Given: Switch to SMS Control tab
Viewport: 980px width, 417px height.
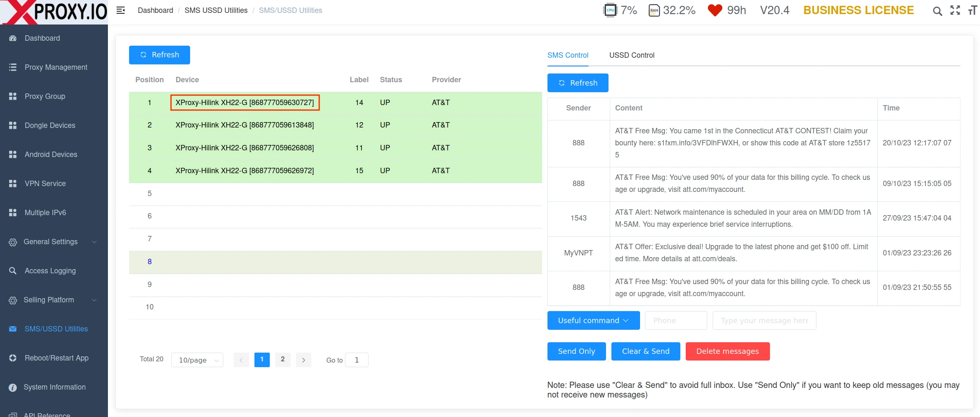Looking at the screenshot, I should pos(568,55).
